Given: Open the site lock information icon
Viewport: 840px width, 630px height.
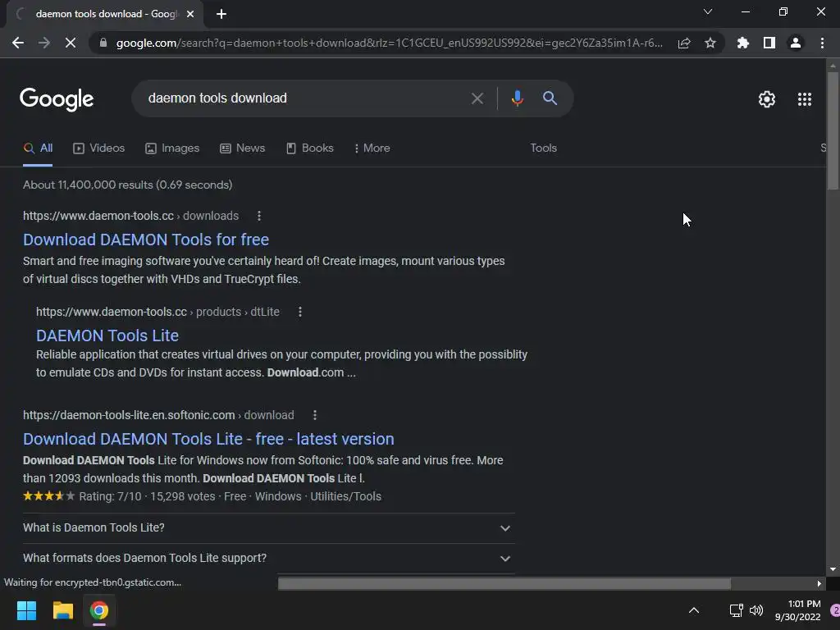Looking at the screenshot, I should pos(103,43).
